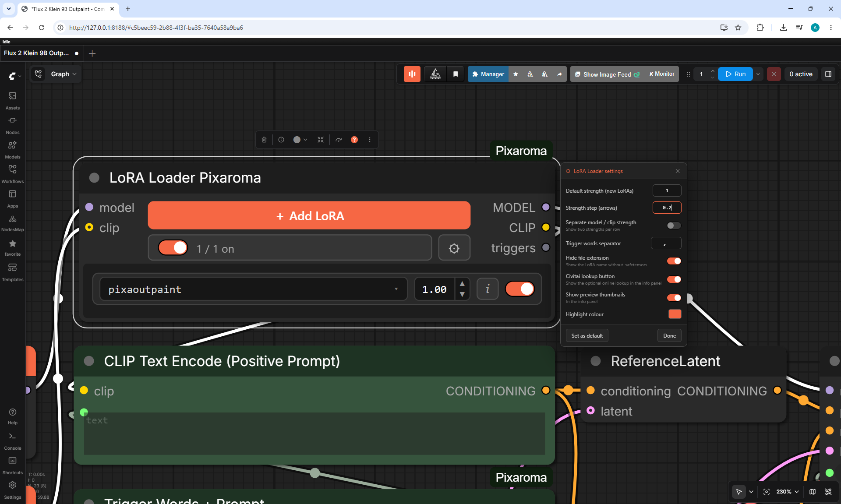
Task: Open the Monitor button
Action: tap(662, 74)
